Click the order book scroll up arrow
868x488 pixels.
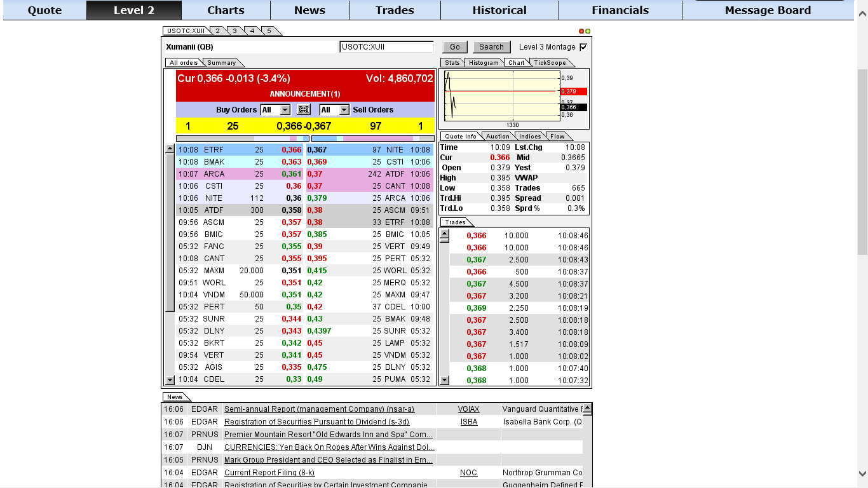(170, 149)
